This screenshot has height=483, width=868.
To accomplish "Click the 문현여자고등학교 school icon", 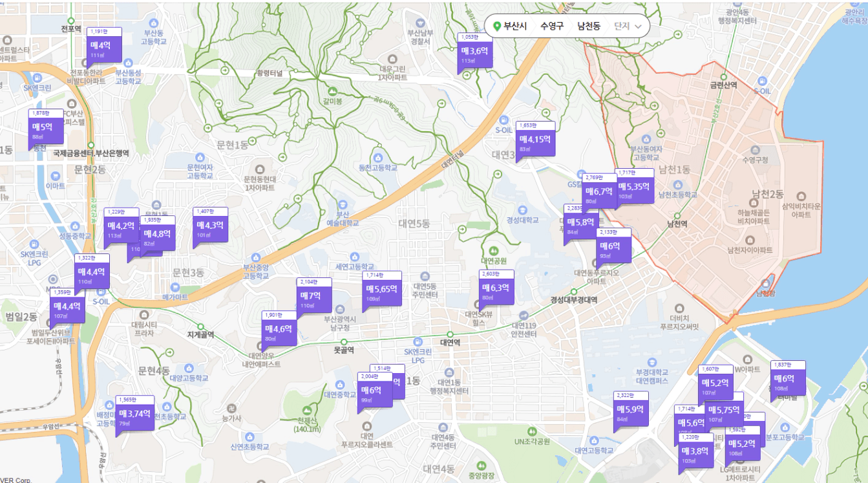I will [x=200, y=157].
